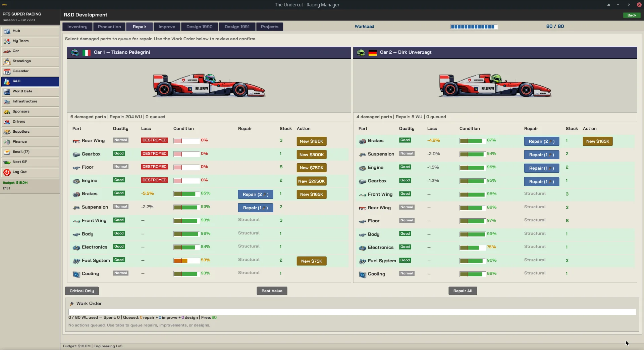Buy new Fuel System for $75K
This screenshot has height=350, width=644.
311,261
